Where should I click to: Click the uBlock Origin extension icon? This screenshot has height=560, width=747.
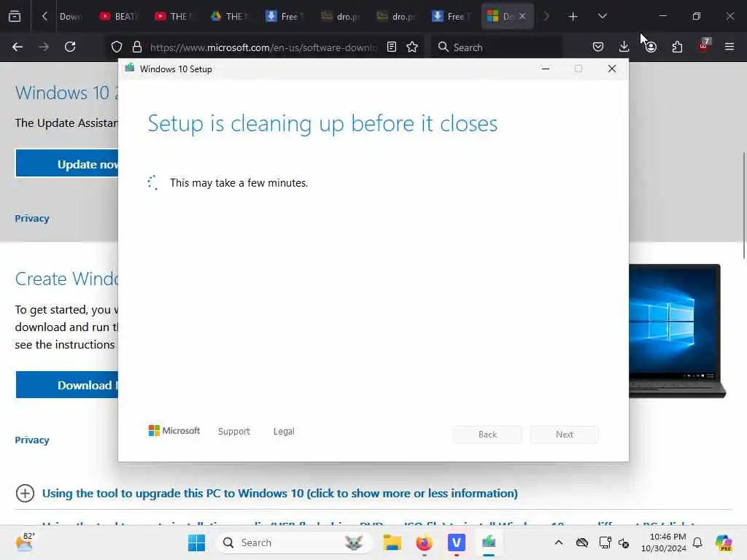704,46
